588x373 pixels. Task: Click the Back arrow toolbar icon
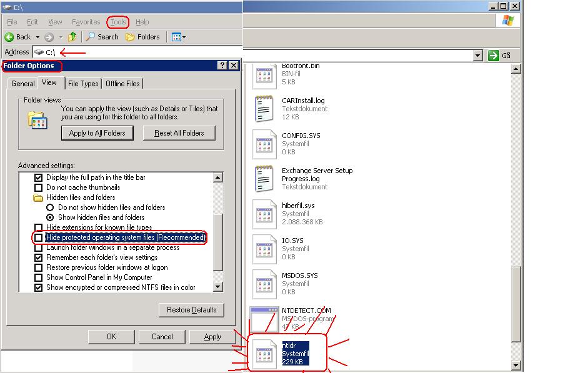click(x=10, y=37)
